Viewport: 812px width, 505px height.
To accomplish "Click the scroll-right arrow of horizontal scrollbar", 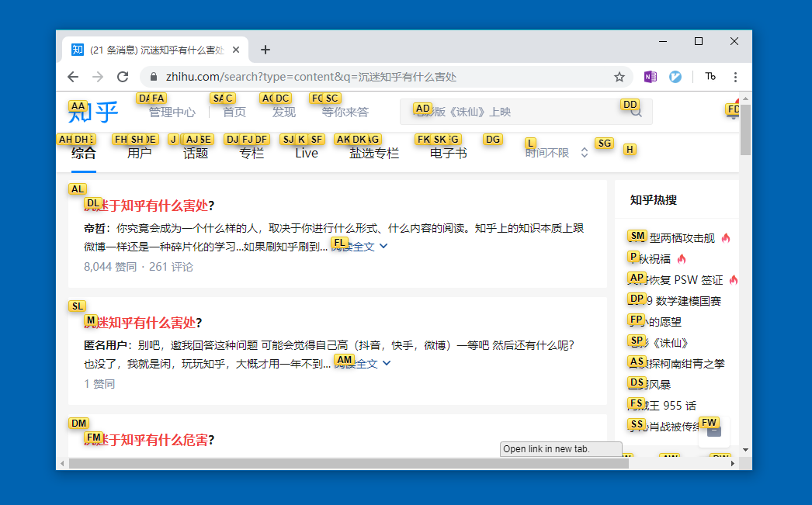I will pos(733,464).
